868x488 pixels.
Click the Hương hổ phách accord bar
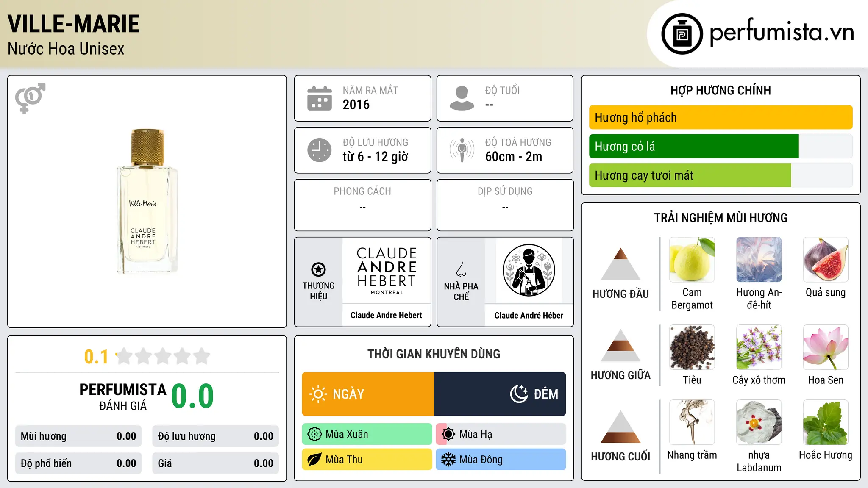click(x=721, y=117)
